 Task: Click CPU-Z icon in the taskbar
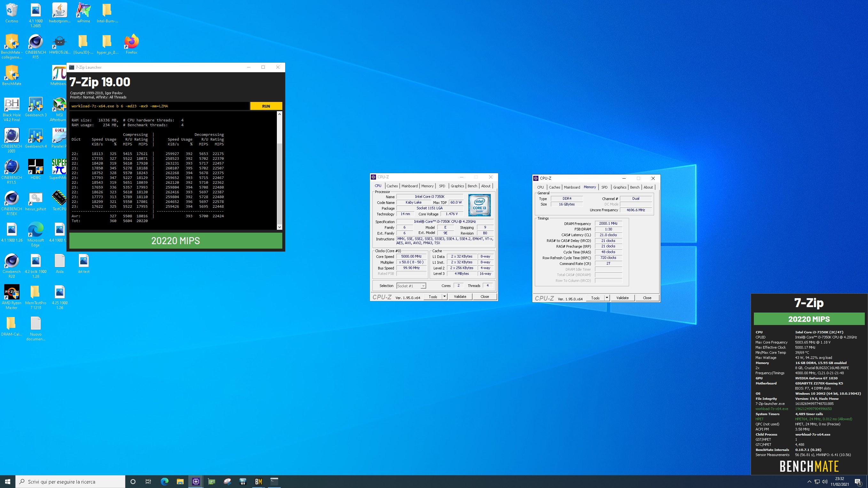tap(196, 482)
